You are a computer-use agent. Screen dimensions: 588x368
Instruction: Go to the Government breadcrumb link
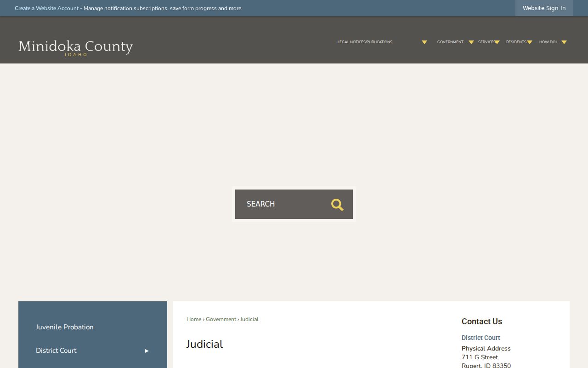[x=221, y=319]
